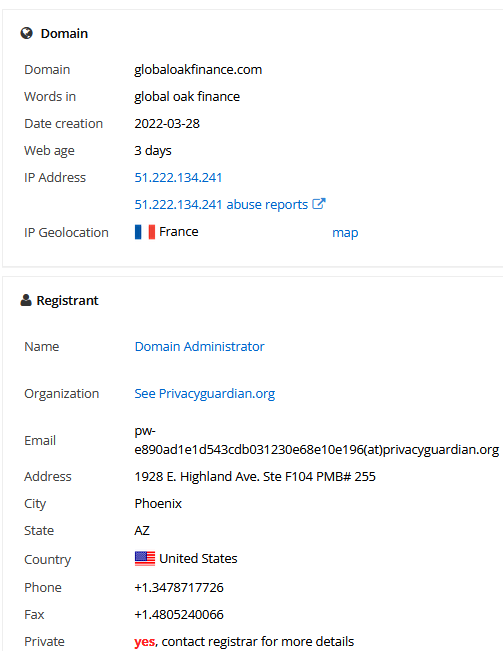The width and height of the screenshot is (503, 651).
Task: Click the United States flag icon
Action: 145,558
